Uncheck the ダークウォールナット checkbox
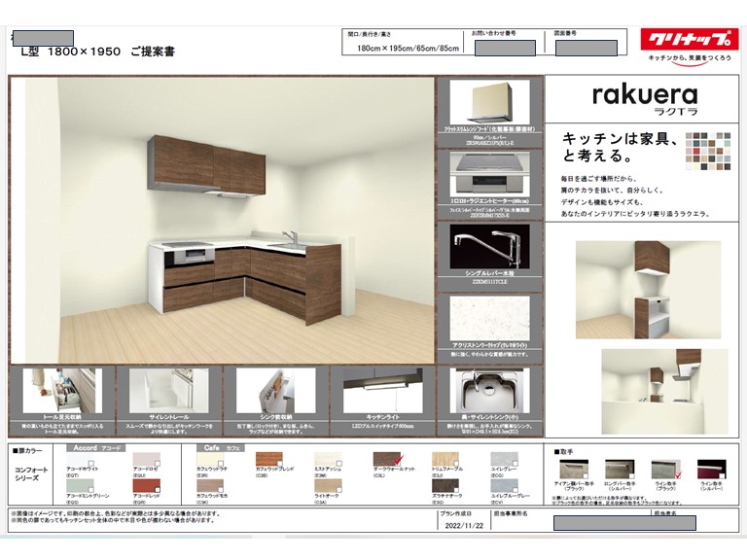747x560 pixels. pos(399,460)
